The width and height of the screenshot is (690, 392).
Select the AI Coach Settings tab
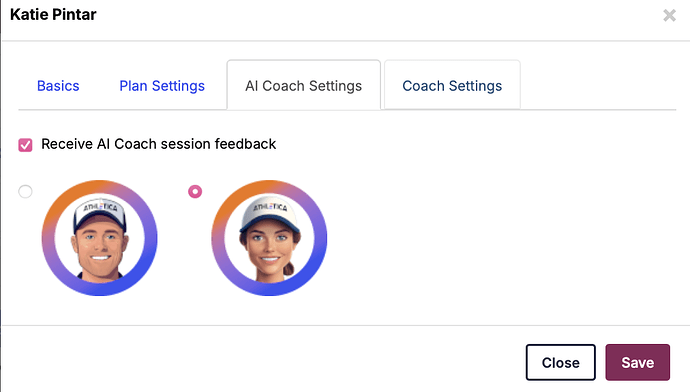coord(304,86)
